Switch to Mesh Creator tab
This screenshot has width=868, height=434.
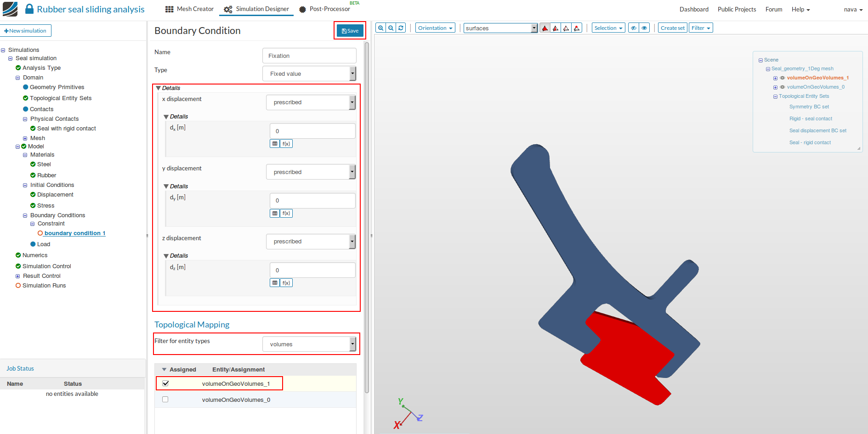(x=189, y=9)
